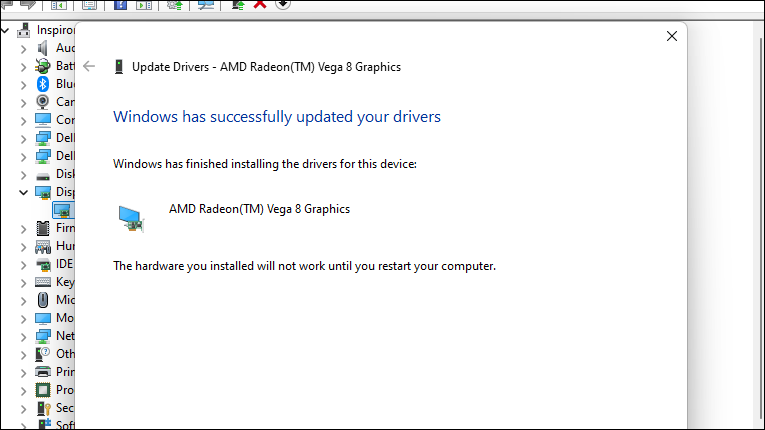The width and height of the screenshot is (765, 430).
Task: Click the black down-arrow disable device icon
Action: pos(283,4)
